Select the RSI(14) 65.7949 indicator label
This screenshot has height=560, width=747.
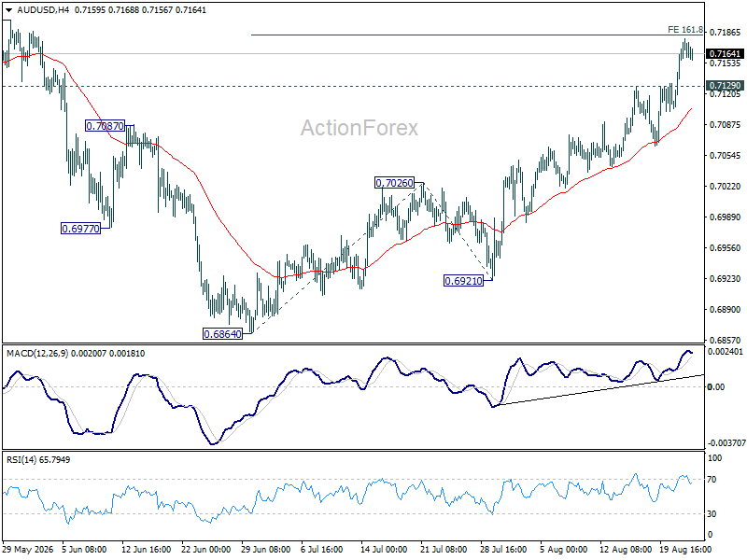tap(38, 460)
